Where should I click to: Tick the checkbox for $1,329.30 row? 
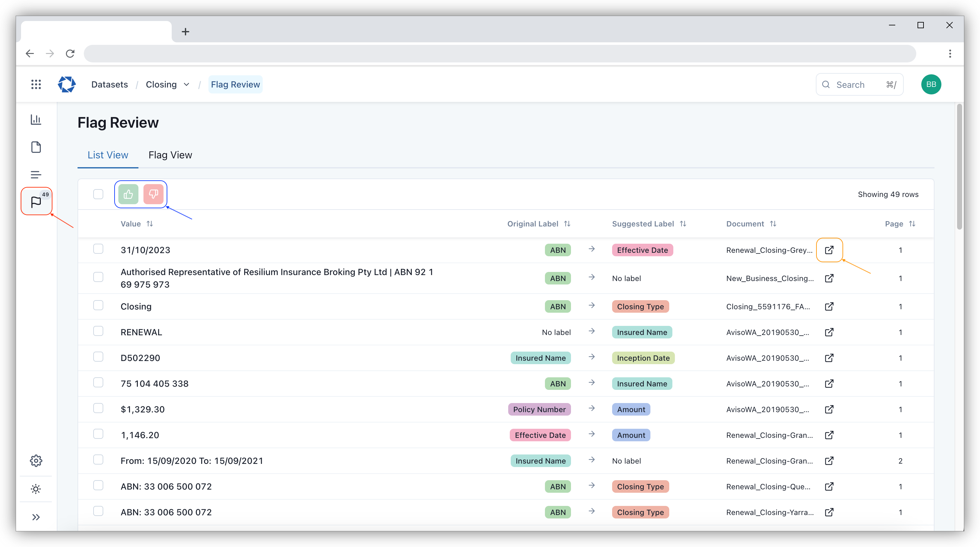(98, 408)
